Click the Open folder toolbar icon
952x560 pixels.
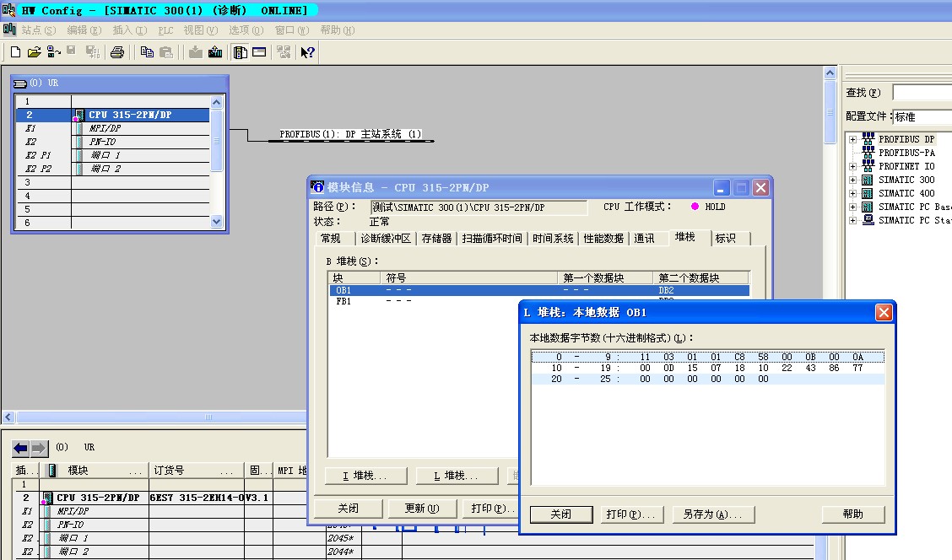35,52
